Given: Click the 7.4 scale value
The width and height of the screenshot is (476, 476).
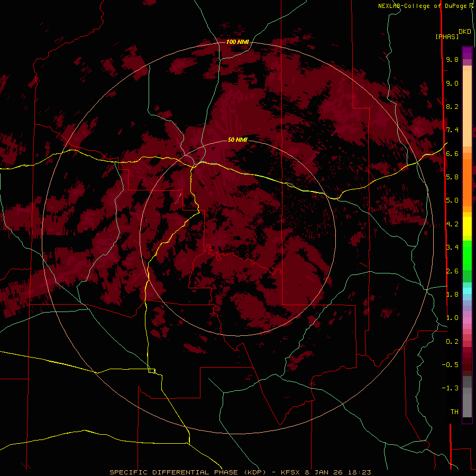Looking at the screenshot, I should [452, 130].
